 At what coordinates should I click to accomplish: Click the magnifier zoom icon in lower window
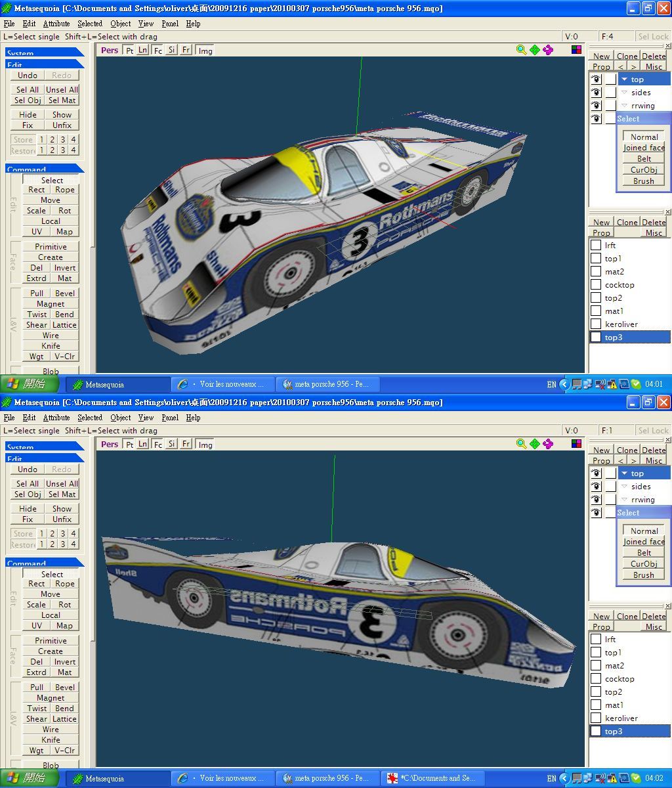[521, 444]
